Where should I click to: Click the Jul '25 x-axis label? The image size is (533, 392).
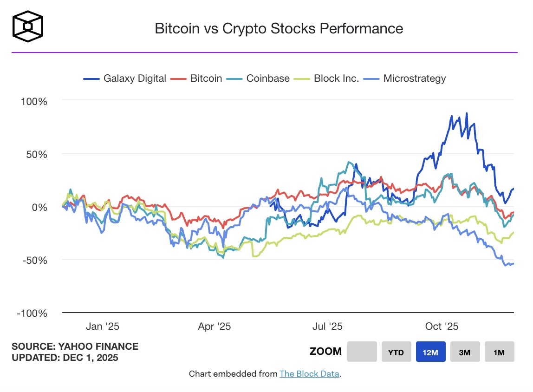coord(328,327)
